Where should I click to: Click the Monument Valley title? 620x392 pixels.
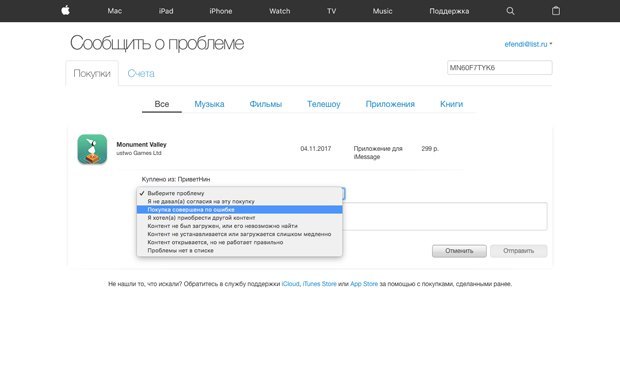coord(141,144)
